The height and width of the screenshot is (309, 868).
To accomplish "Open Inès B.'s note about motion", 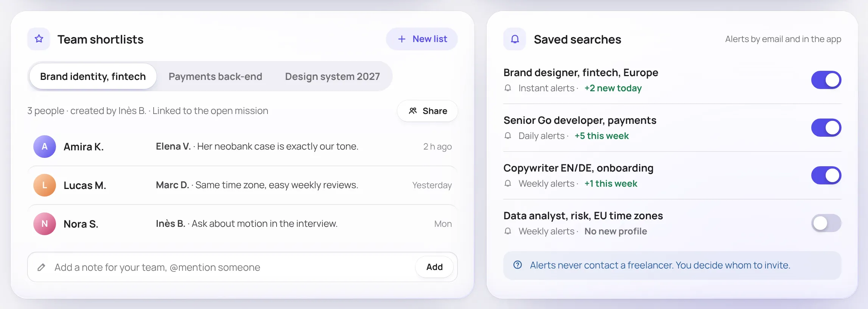I will [247, 224].
